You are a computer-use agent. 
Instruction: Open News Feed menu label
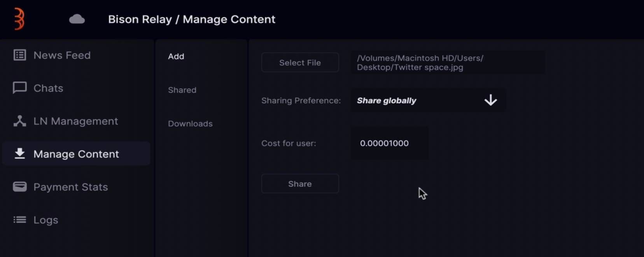click(x=62, y=55)
